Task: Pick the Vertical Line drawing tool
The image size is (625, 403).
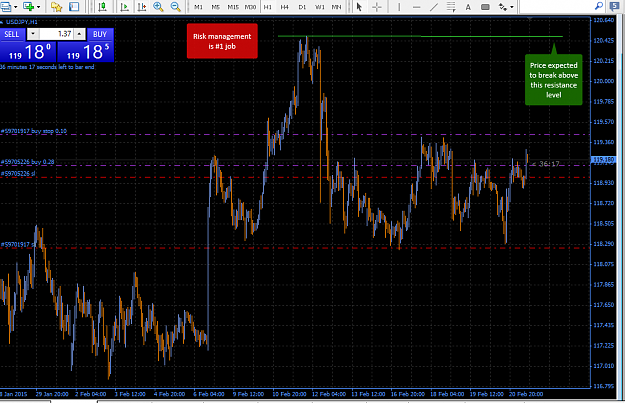Action: 399,6
